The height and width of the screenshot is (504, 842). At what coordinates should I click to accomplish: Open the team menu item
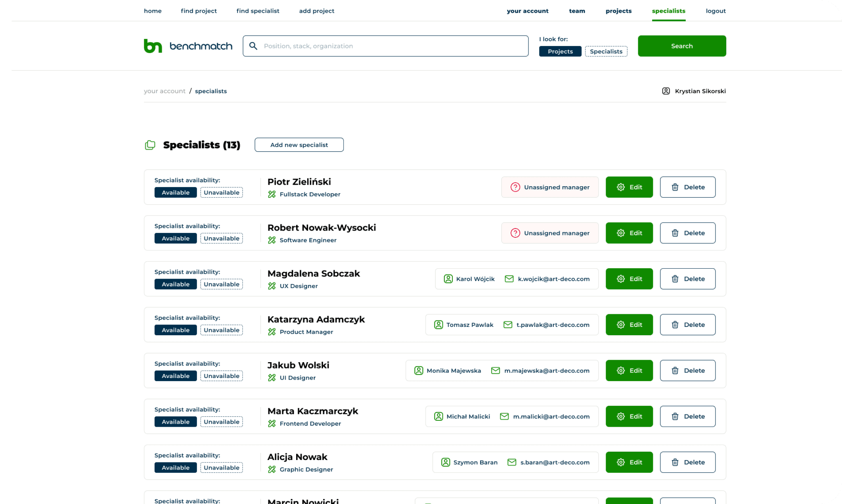[x=577, y=11]
